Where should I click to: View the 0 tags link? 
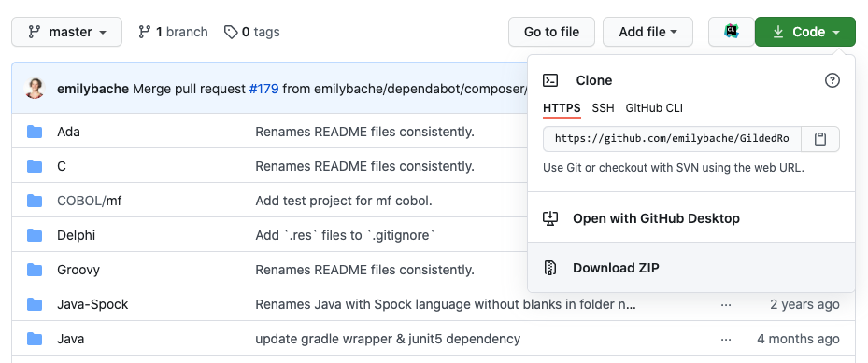(x=252, y=32)
